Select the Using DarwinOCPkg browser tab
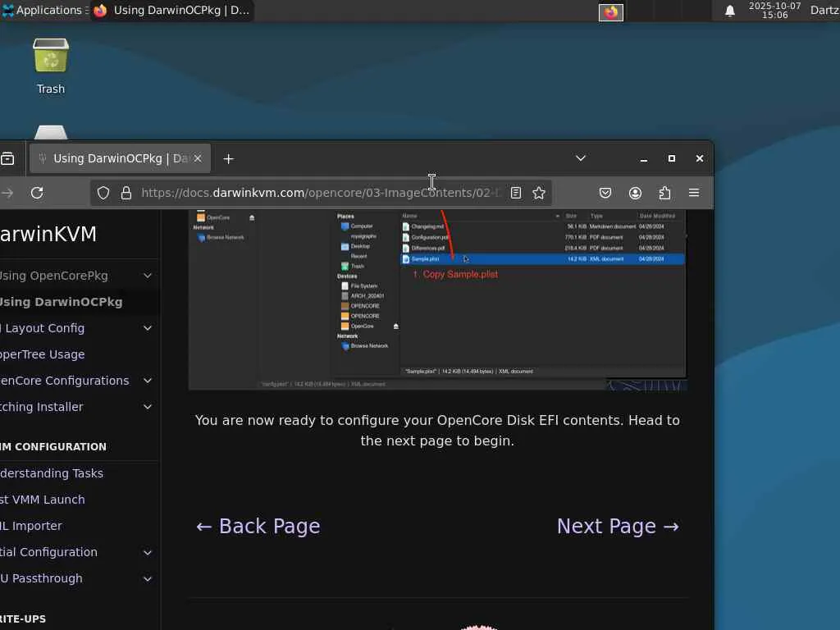Image resolution: width=840 pixels, height=630 pixels. (120, 158)
